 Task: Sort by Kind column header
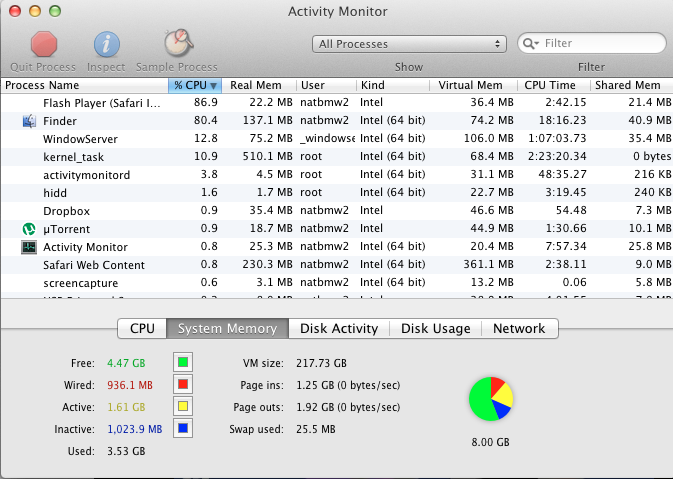[x=393, y=85]
